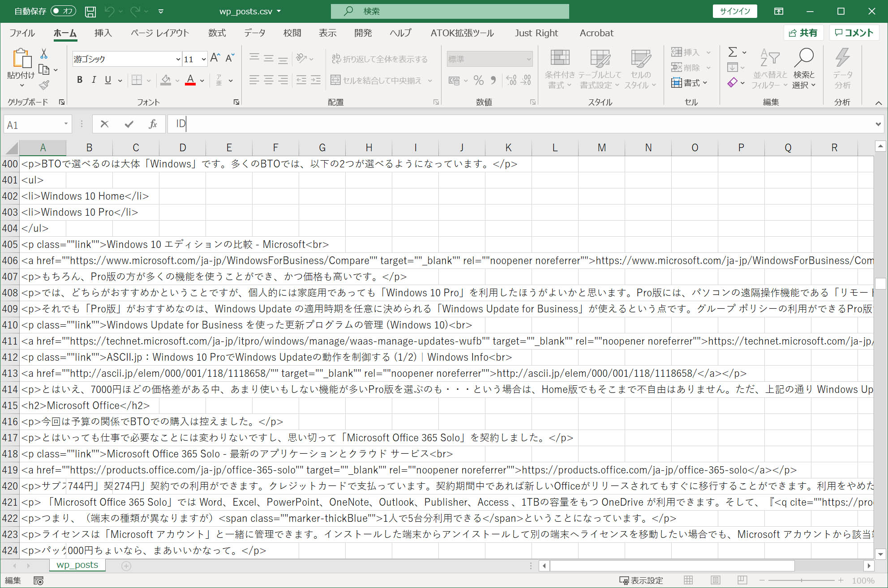The width and height of the screenshot is (888, 588).
Task: Switch to the 挿入 ribbon tab
Action: (x=103, y=33)
